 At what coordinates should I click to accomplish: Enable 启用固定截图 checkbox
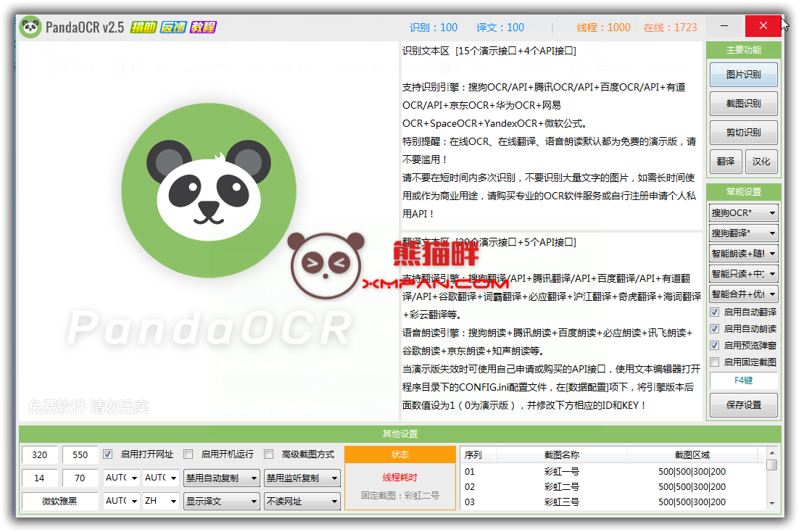tap(715, 362)
